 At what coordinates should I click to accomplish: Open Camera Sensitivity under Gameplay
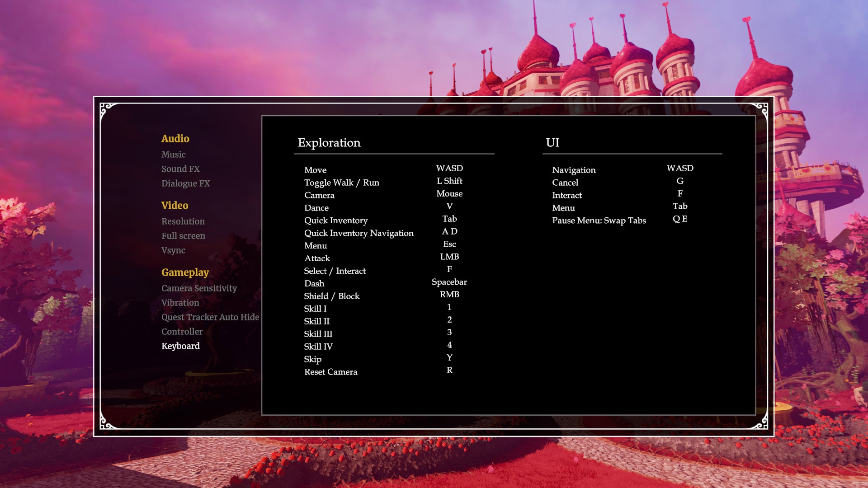pos(199,288)
